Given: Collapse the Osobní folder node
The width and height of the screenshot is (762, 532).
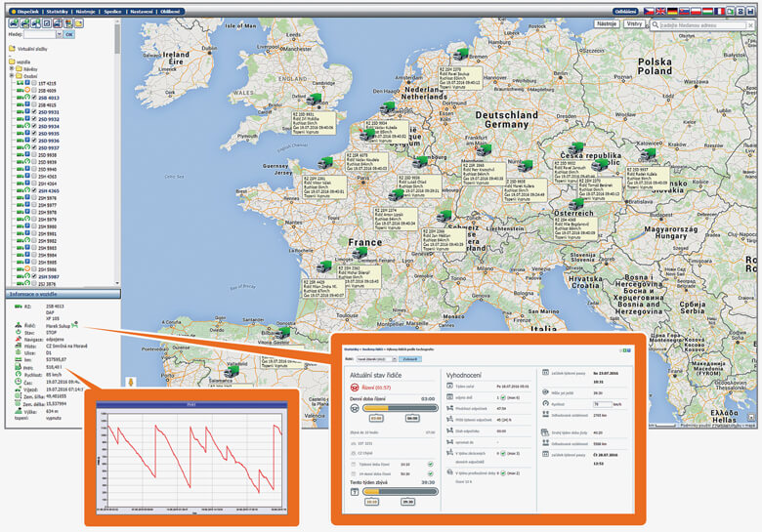Looking at the screenshot, I should click(x=11, y=76).
